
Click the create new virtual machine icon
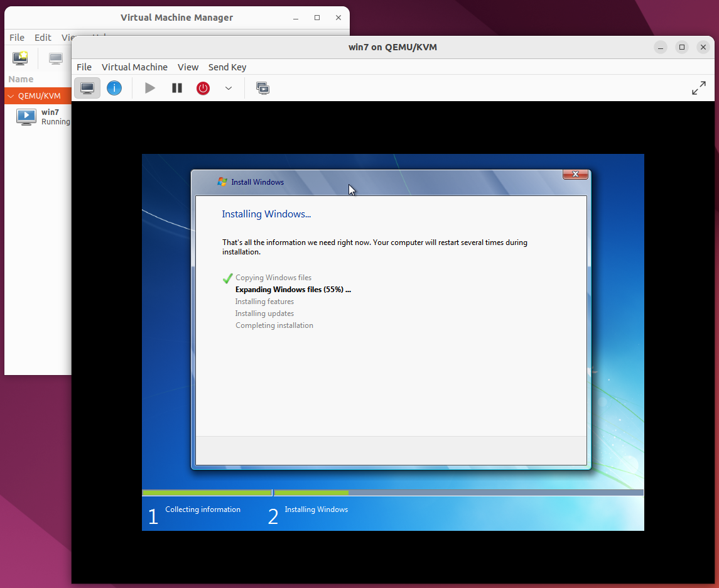point(20,58)
